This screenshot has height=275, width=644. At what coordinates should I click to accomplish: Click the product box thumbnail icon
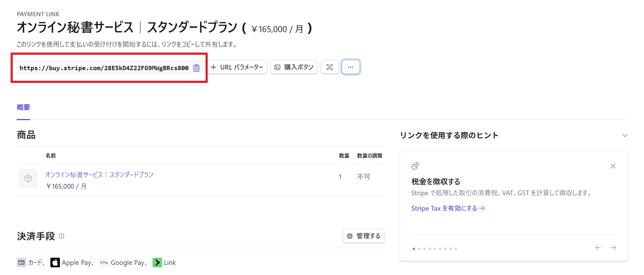28,178
